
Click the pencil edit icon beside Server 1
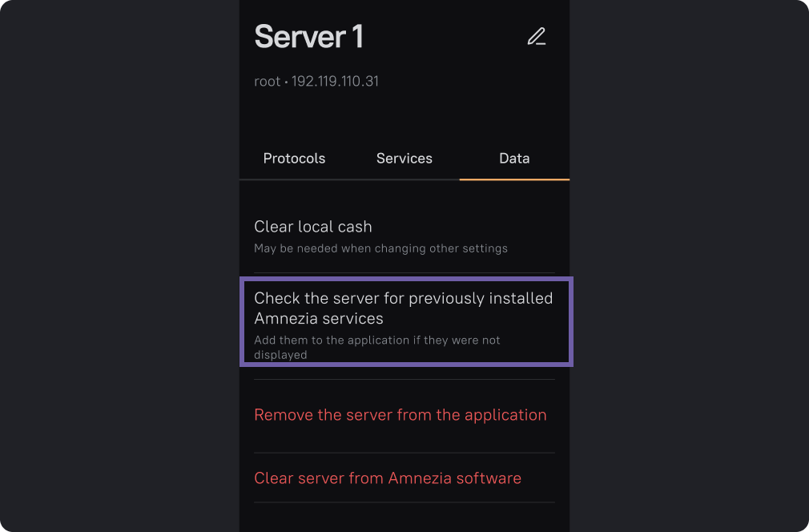coord(536,37)
